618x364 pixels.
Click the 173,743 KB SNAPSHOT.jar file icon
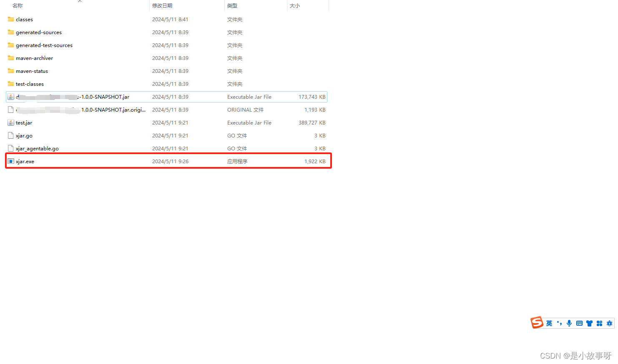pos(11,97)
